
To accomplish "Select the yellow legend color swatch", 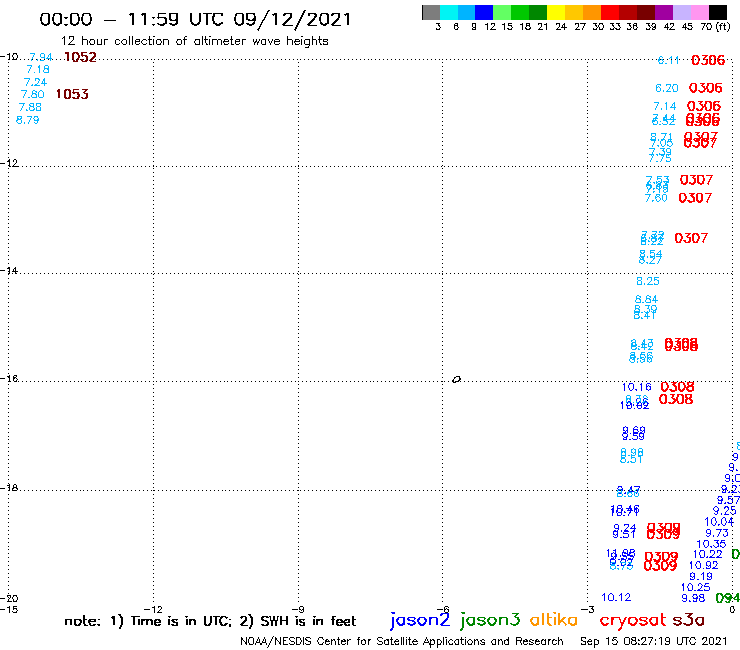I will pyautogui.click(x=556, y=12).
